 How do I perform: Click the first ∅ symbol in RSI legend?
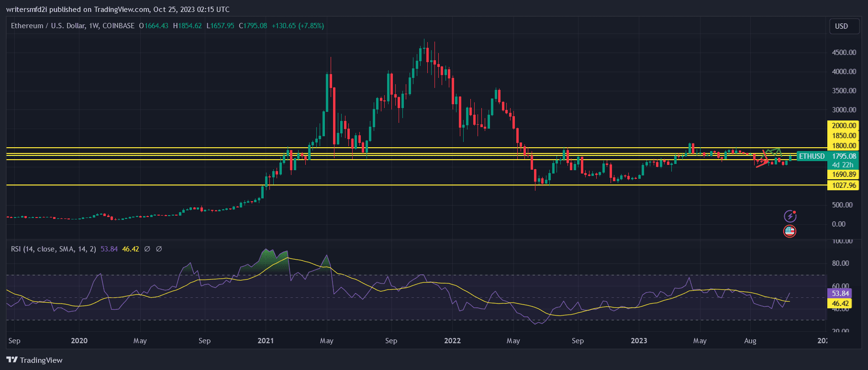(147, 249)
